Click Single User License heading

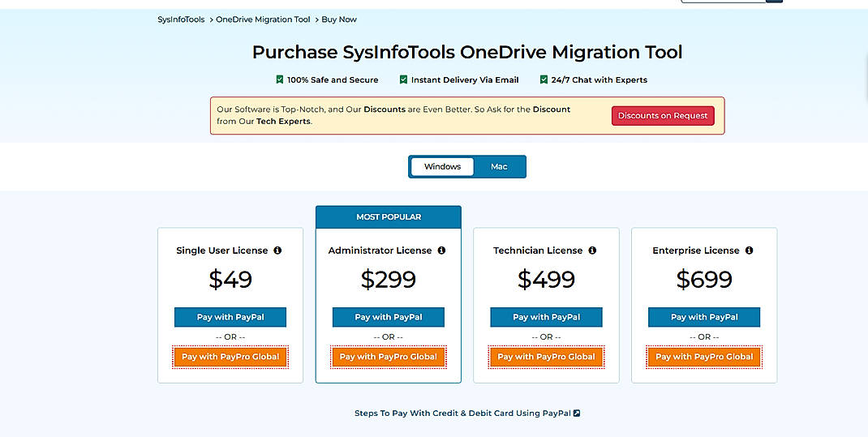click(222, 251)
